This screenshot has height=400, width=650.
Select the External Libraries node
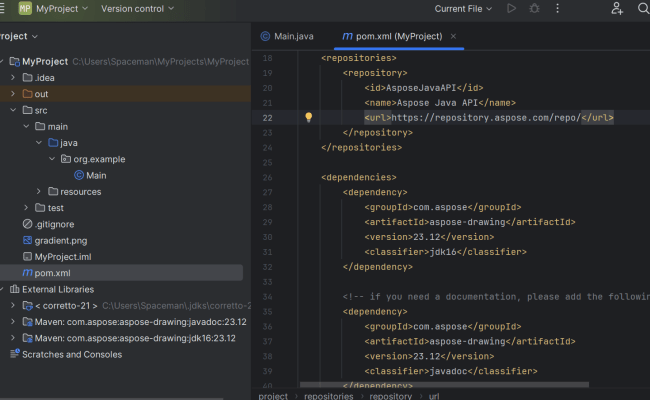point(58,289)
